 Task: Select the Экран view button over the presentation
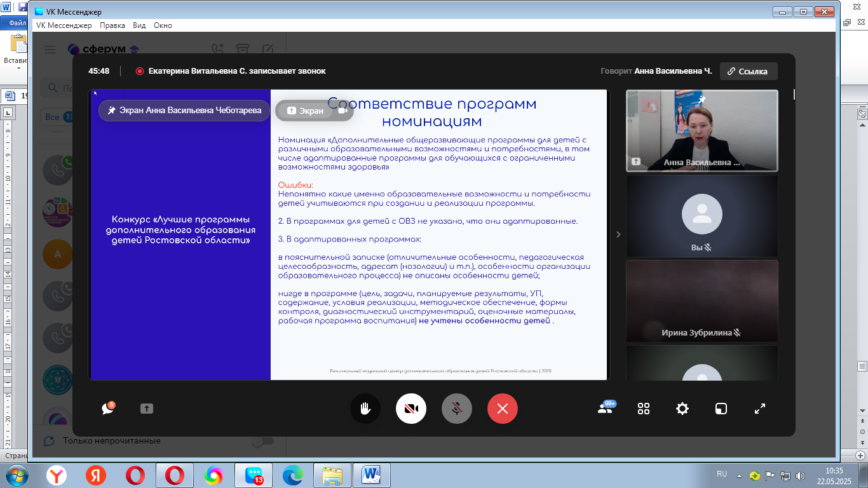(305, 111)
